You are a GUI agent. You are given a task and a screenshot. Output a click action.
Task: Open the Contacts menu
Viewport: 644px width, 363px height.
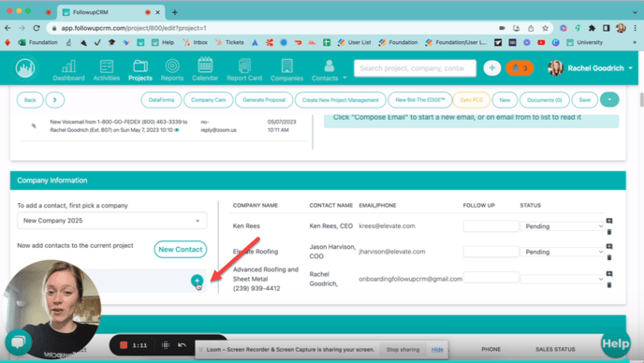pyautogui.click(x=329, y=70)
